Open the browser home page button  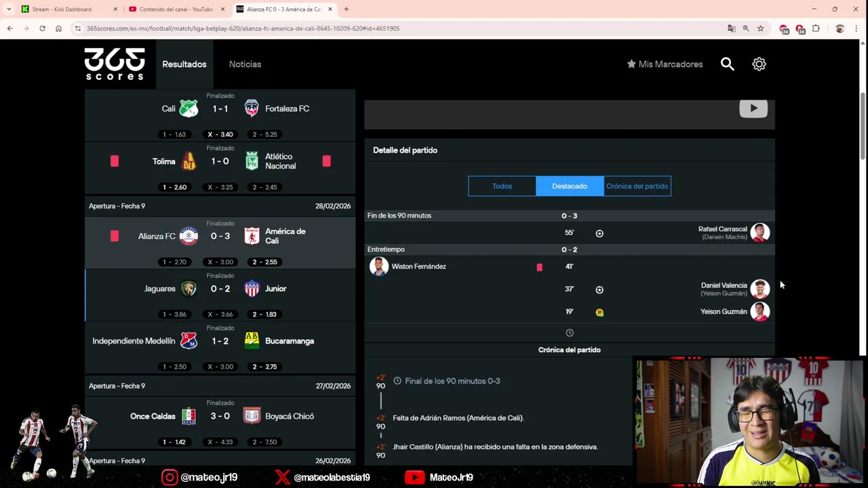58,28
